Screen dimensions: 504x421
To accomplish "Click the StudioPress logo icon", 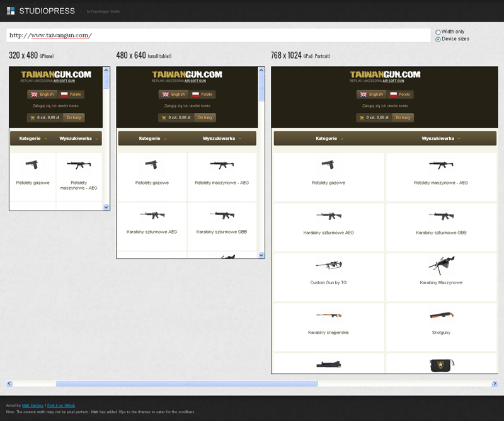I will [11, 11].
